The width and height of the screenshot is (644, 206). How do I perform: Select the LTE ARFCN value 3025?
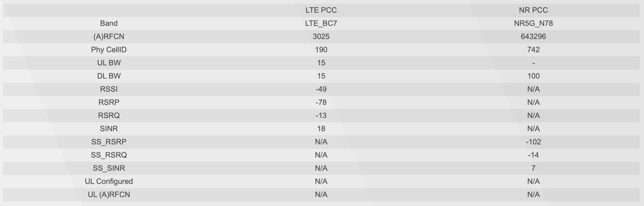tap(321, 37)
